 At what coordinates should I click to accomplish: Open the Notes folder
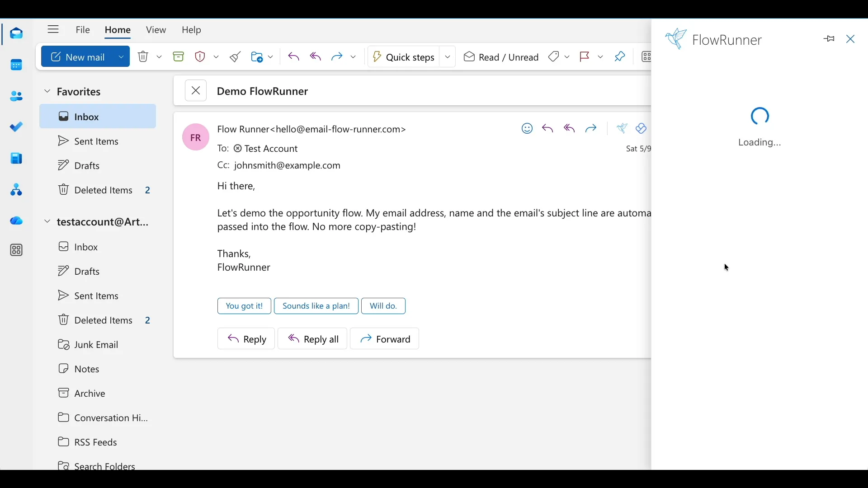(98, 370)
